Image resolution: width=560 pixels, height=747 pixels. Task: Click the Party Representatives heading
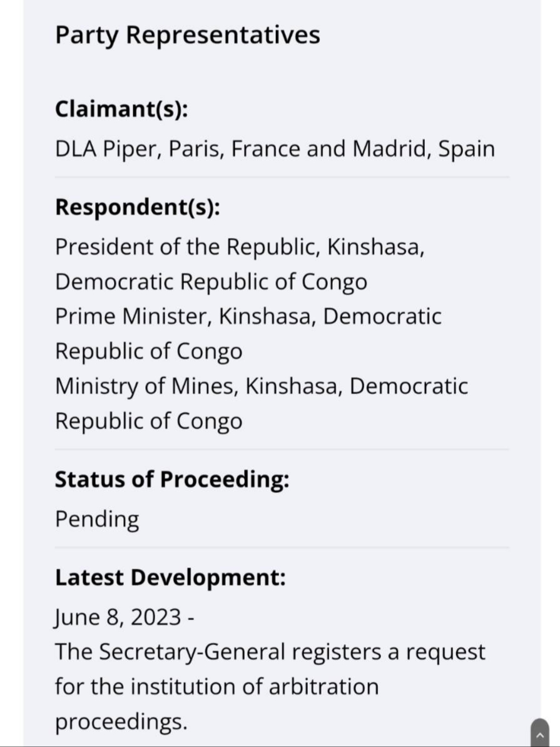[x=188, y=35]
